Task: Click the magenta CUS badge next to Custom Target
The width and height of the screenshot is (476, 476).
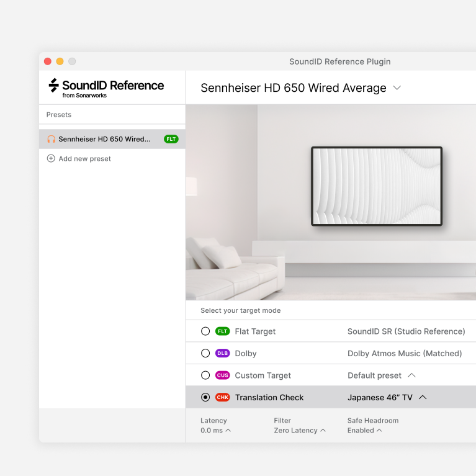Action: (x=223, y=375)
